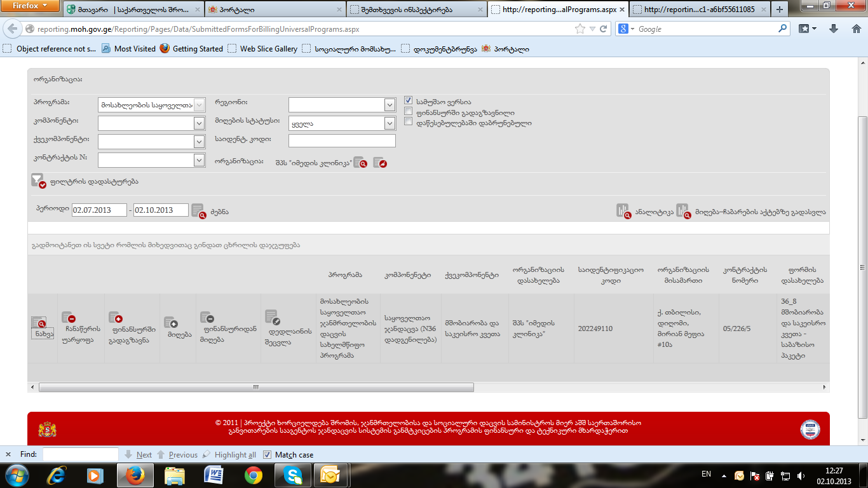Click the ფილტრის დადასტურება filter confirm icon
The image size is (868, 488).
point(39,182)
